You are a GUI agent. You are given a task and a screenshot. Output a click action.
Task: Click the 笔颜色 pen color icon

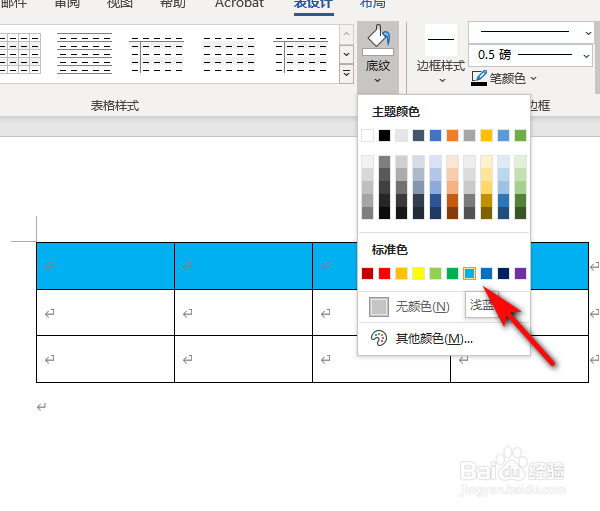(x=479, y=78)
